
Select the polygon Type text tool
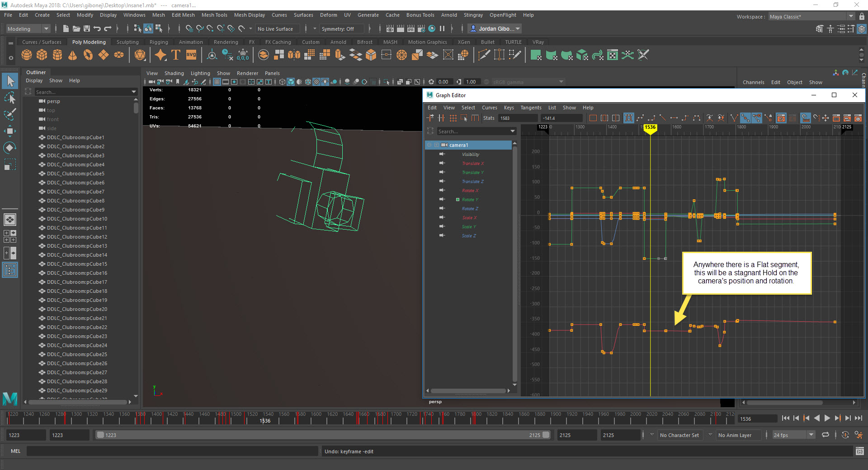pos(176,55)
